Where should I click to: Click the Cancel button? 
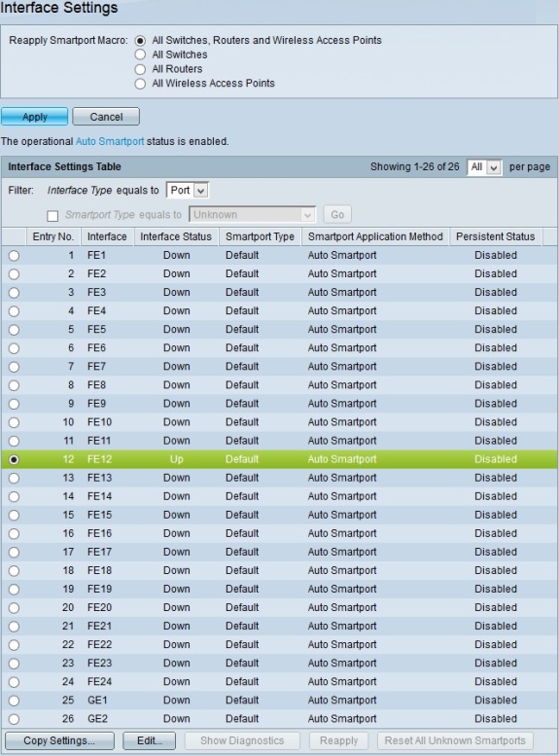pos(106,117)
